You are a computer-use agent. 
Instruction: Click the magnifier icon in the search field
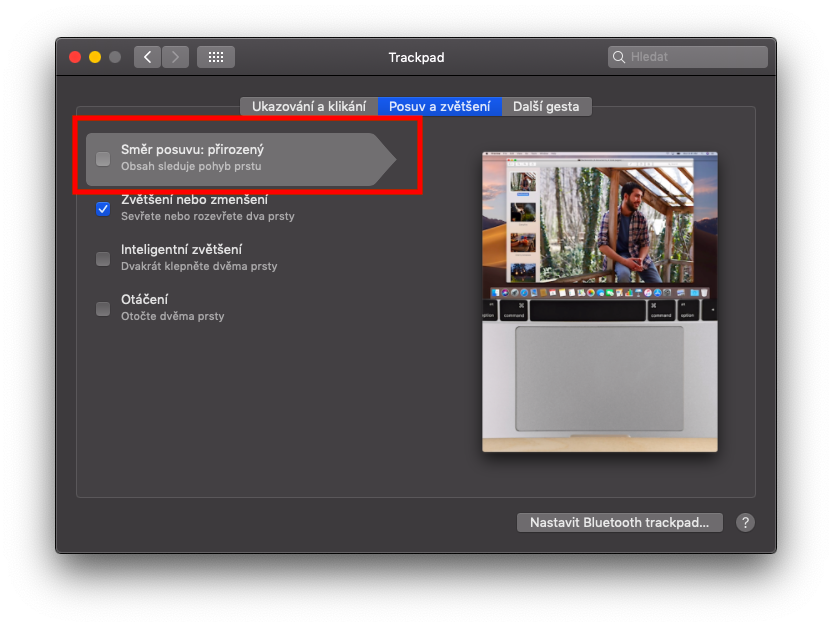[x=619, y=57]
